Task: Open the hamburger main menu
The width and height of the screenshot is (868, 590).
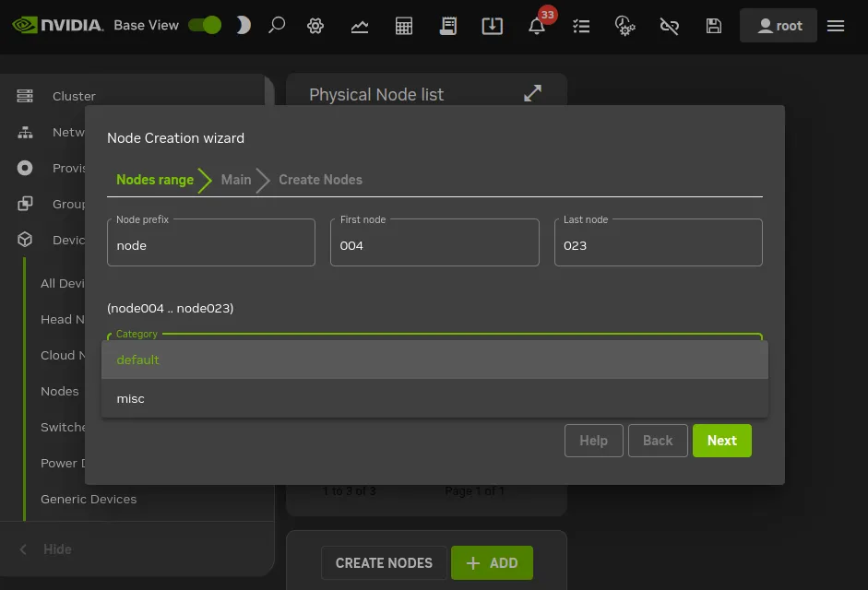Action: point(836,26)
